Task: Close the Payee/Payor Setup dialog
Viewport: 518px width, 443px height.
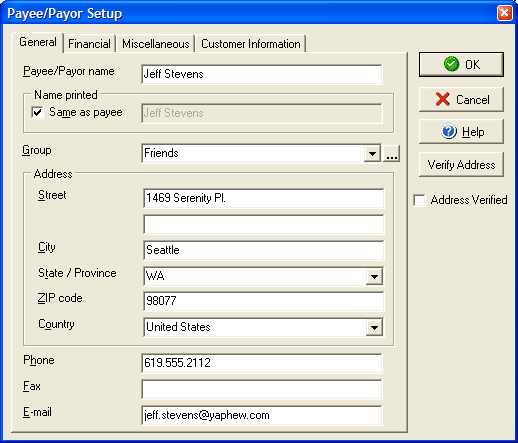Action: 505,13
